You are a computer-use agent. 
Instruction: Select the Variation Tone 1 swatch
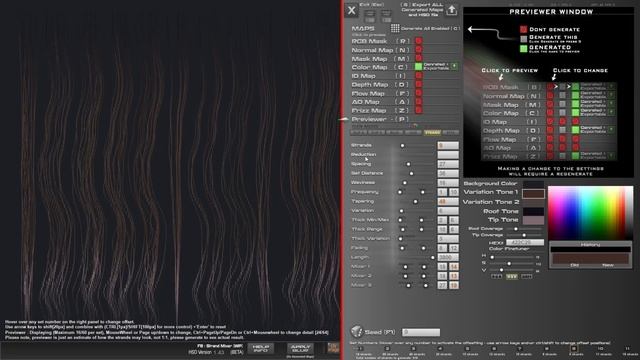tap(533, 193)
